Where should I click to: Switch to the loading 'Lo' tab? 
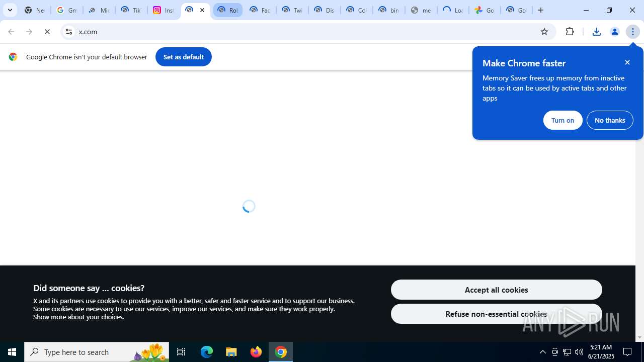453,10
